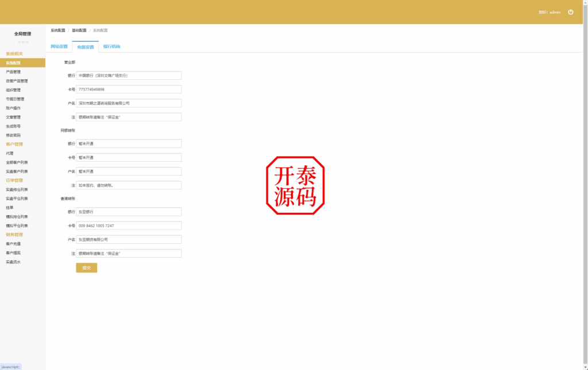Click the 客户管理 section header
Screen dimensions: 588x370
click(14, 144)
